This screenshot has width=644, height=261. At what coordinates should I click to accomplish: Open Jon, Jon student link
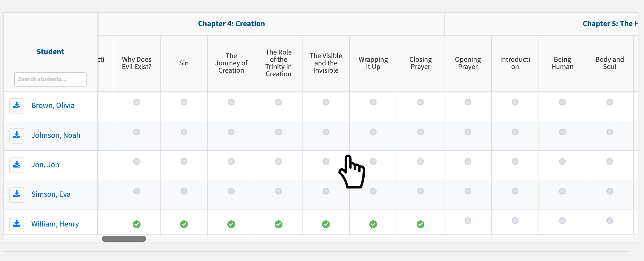point(45,165)
